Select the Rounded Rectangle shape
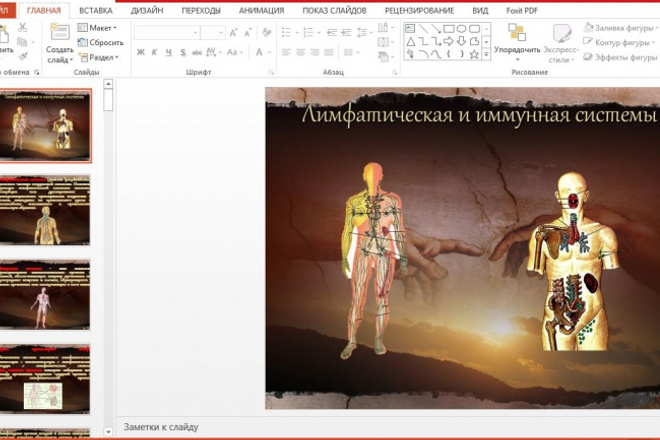The height and width of the screenshot is (440, 660). point(474,29)
